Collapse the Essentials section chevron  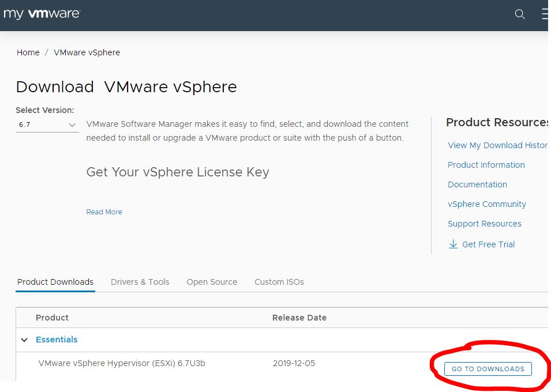(x=24, y=340)
